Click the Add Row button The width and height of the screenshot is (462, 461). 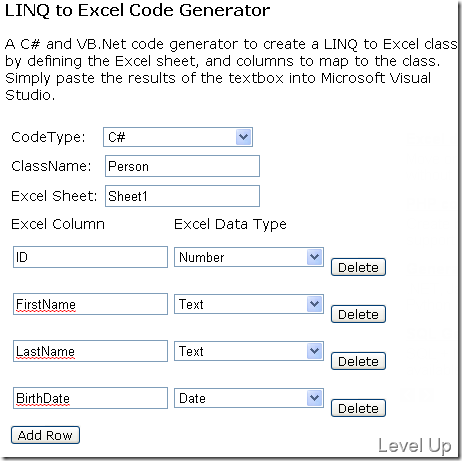(x=45, y=435)
